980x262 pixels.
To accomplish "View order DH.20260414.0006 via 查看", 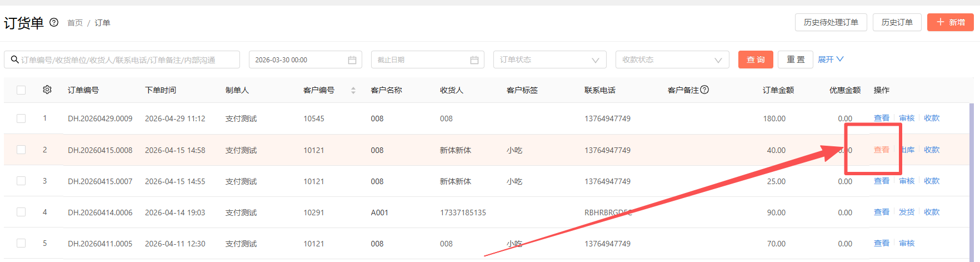I will pos(882,212).
